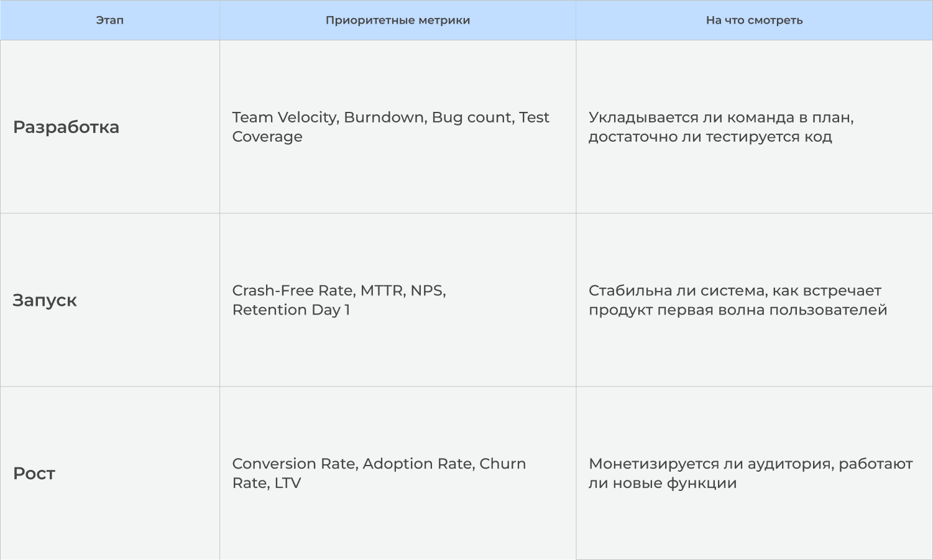Click the text продукт первая волна пользователей

coord(738,310)
